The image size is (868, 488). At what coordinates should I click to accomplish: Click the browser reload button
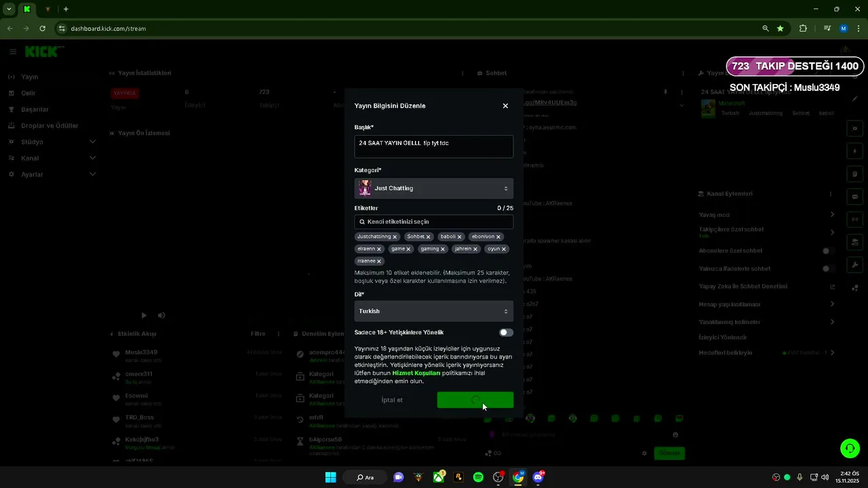pyautogui.click(x=43, y=28)
